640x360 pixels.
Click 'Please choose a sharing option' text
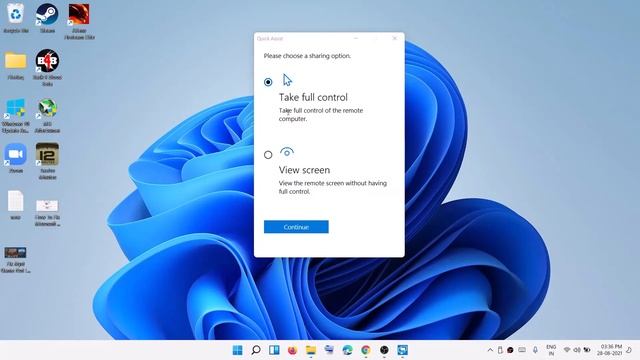(x=307, y=56)
